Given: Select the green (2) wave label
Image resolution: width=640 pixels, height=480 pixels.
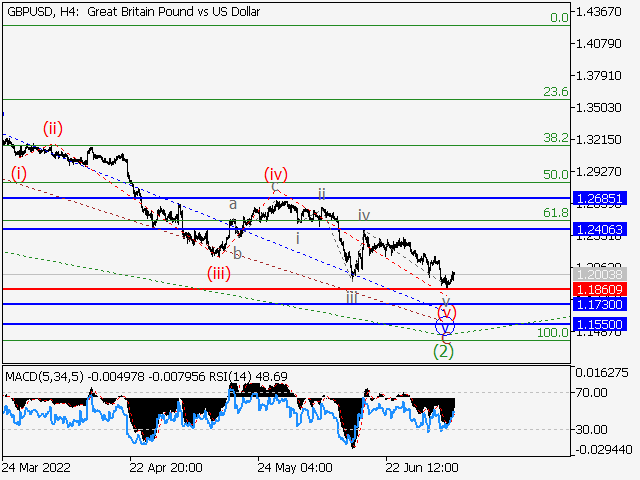Looking at the screenshot, I should (443, 351).
